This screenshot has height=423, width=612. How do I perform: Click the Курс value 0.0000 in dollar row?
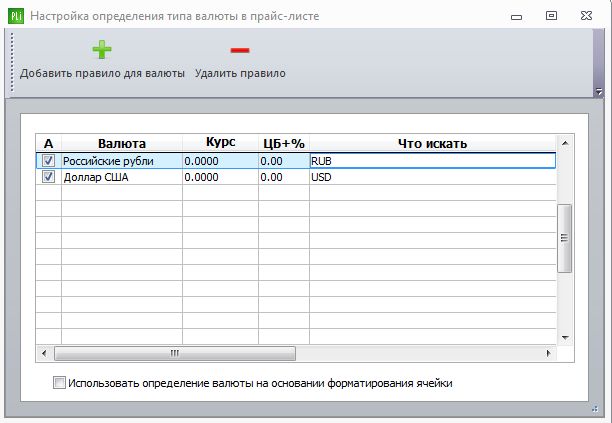click(221, 177)
